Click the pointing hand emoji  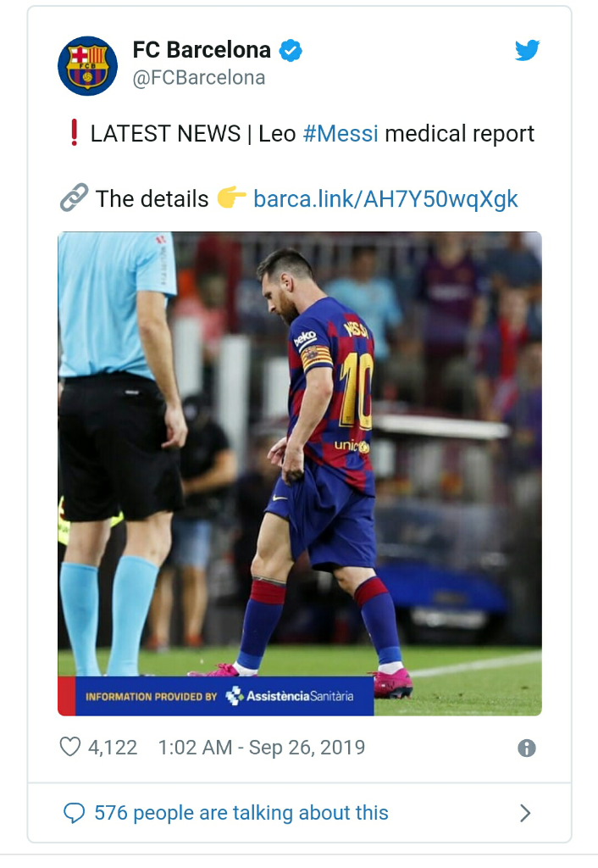pos(231,197)
